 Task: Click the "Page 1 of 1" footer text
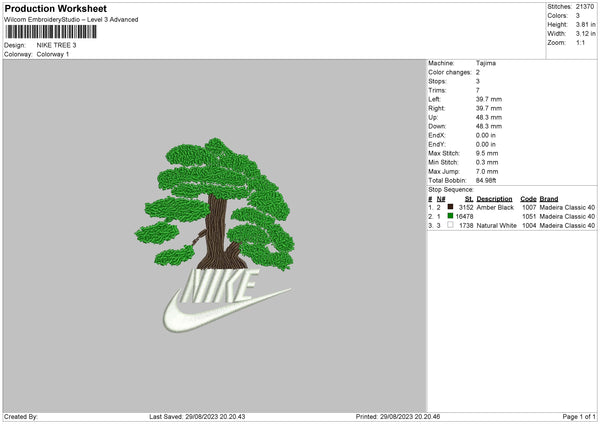[579, 417]
